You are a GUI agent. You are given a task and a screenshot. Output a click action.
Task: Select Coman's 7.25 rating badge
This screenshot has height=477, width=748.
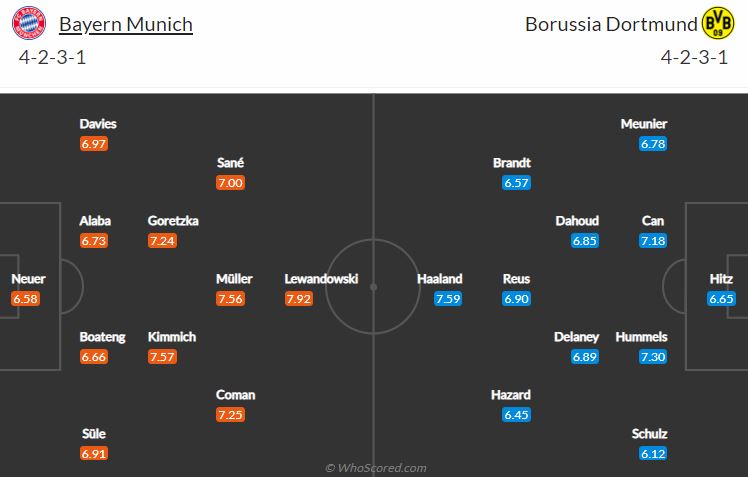click(230, 415)
